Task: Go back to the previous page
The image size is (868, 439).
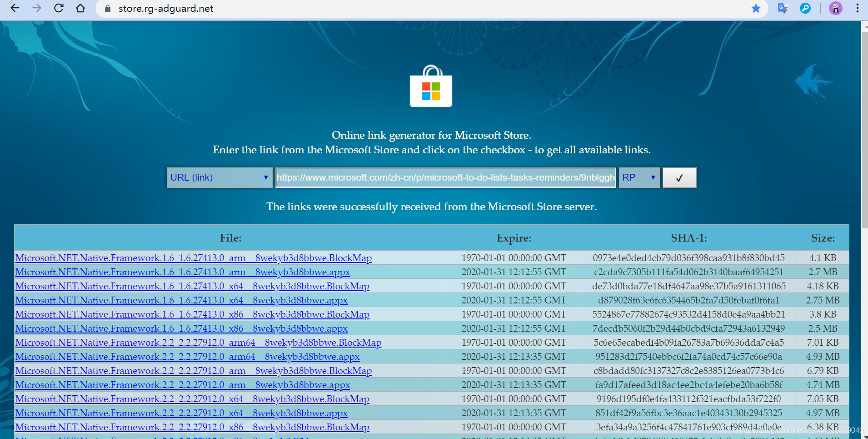Action: point(15,8)
